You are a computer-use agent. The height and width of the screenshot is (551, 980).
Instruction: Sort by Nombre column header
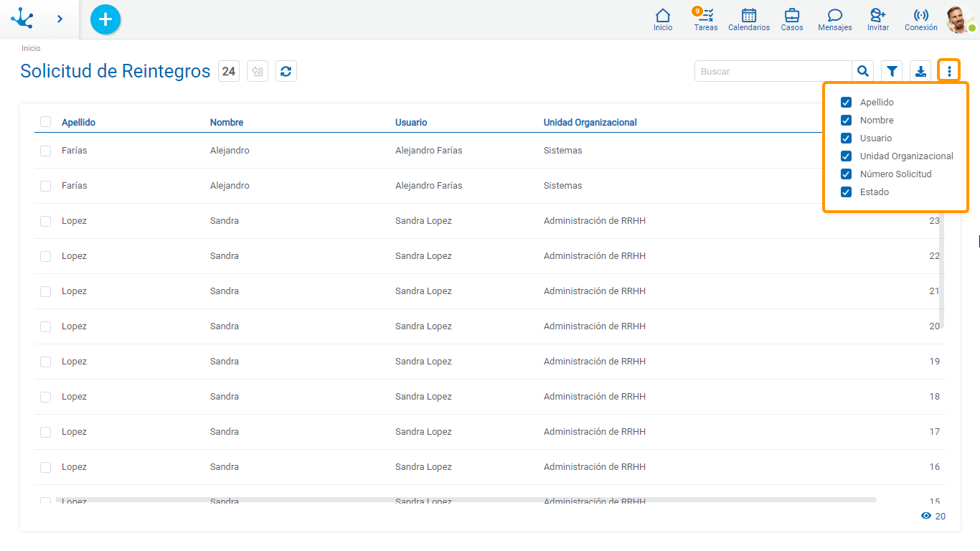[227, 123]
